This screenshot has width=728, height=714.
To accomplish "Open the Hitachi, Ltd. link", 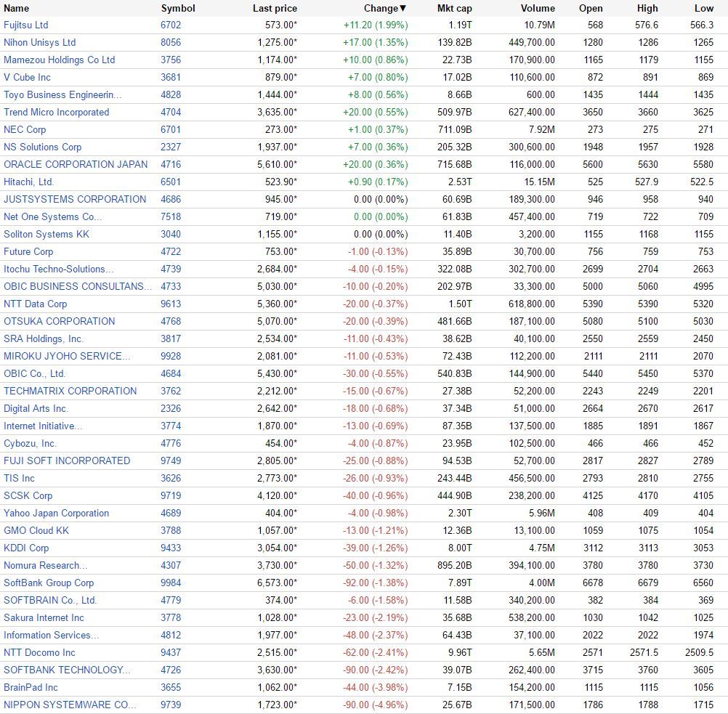I will click(x=29, y=182).
